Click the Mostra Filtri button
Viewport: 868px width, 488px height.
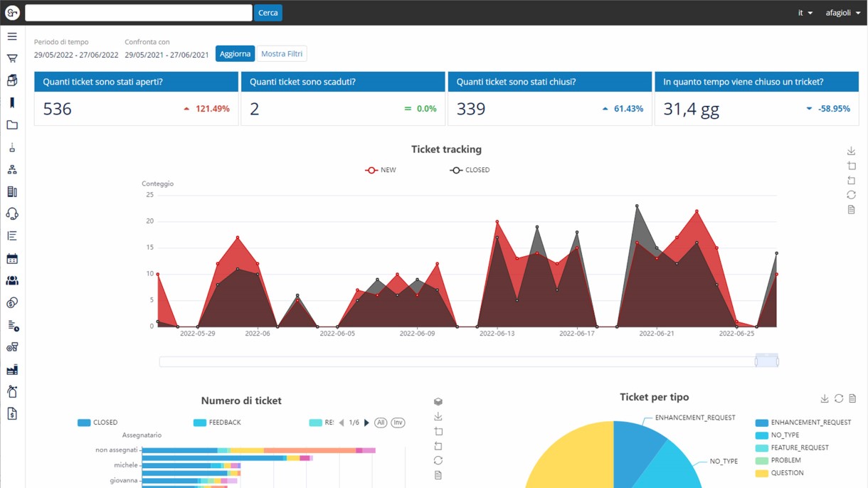[x=282, y=54]
